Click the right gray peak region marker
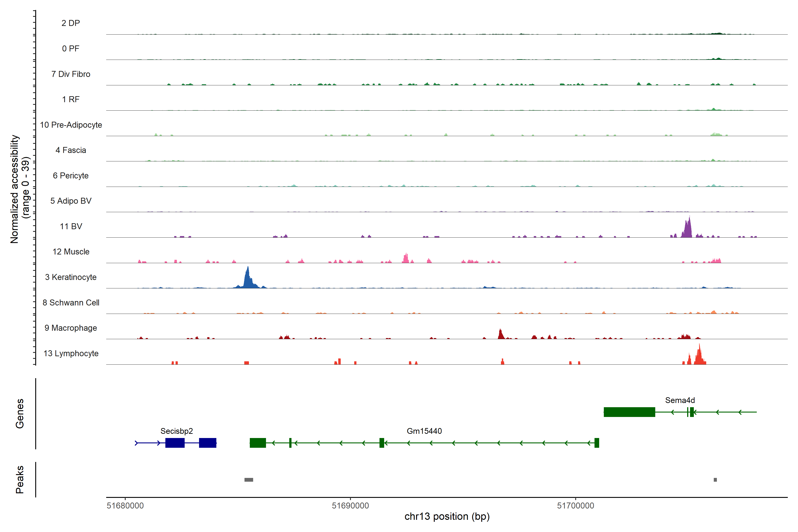 pos(715,480)
